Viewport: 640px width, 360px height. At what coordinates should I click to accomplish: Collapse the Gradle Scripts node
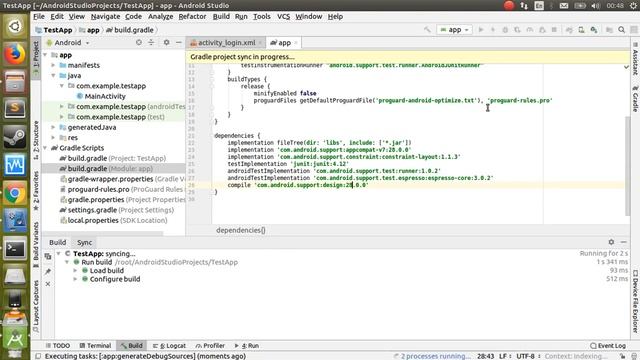coord(45,148)
